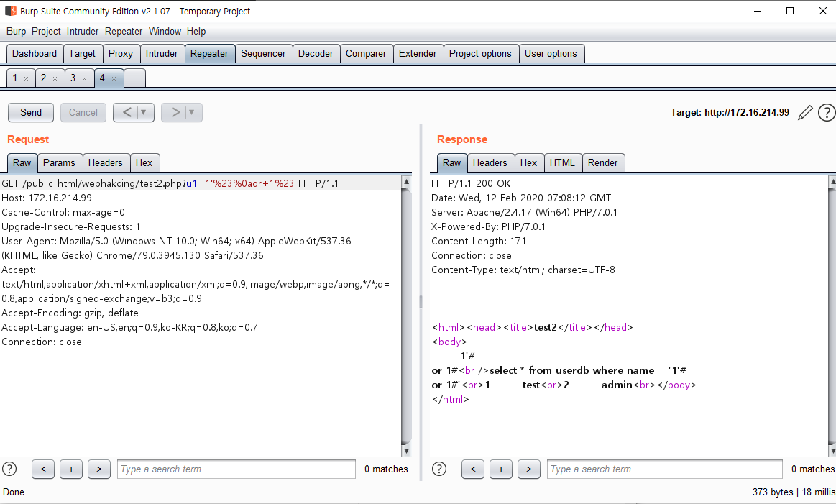Open the Intruder menu
This screenshot has height=504, width=836.
coord(82,32)
